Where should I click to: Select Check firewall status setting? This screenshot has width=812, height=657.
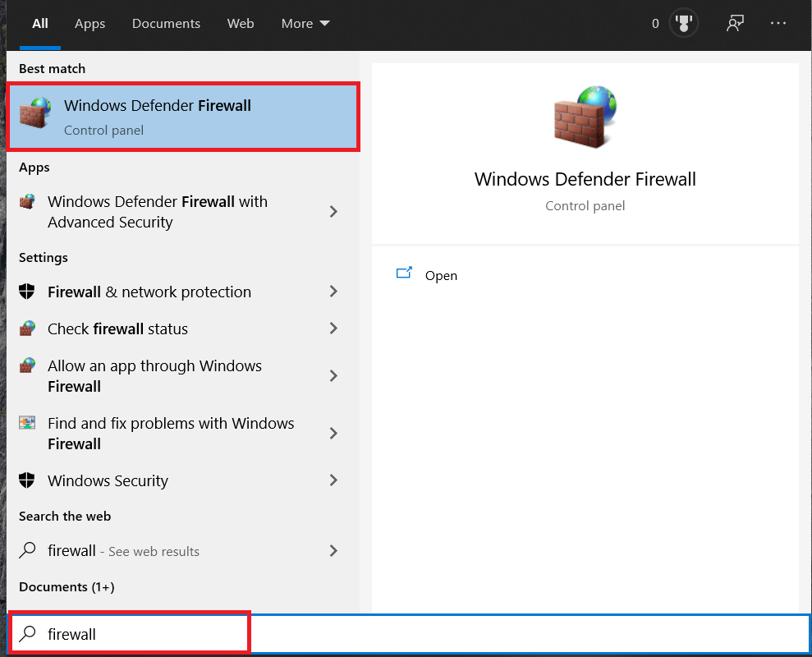click(117, 328)
